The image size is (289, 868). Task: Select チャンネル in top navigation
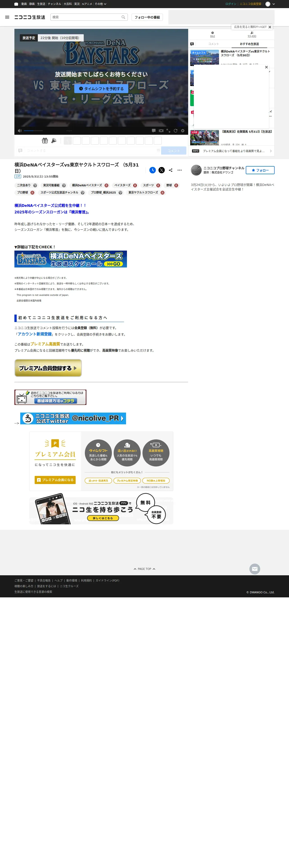pos(54,4)
